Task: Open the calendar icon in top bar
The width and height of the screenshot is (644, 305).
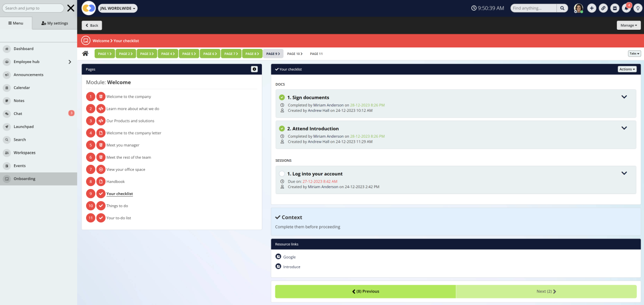Action: coord(615,8)
